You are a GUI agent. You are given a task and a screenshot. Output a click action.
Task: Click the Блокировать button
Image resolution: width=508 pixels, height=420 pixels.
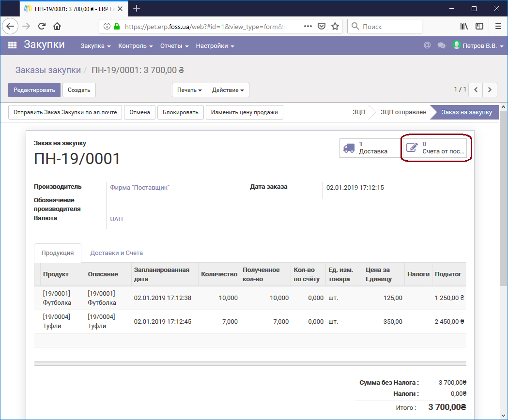pos(181,112)
